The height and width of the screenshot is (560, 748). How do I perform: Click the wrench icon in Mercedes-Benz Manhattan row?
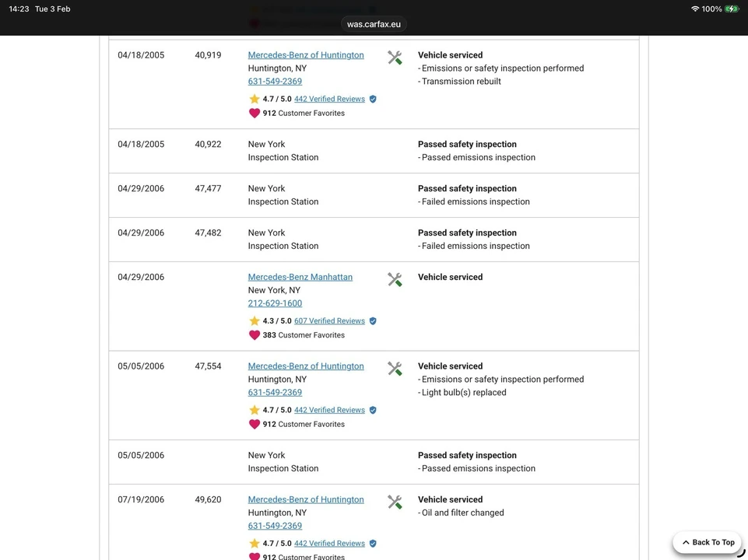(x=395, y=280)
